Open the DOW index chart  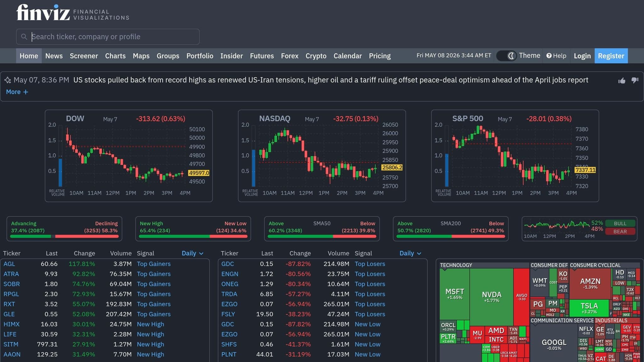(x=129, y=156)
